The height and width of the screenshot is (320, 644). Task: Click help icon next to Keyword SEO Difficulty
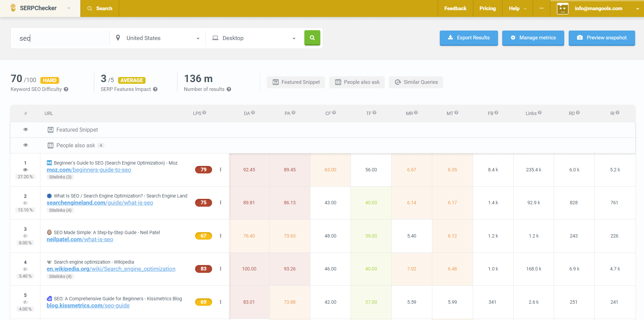coord(66,89)
